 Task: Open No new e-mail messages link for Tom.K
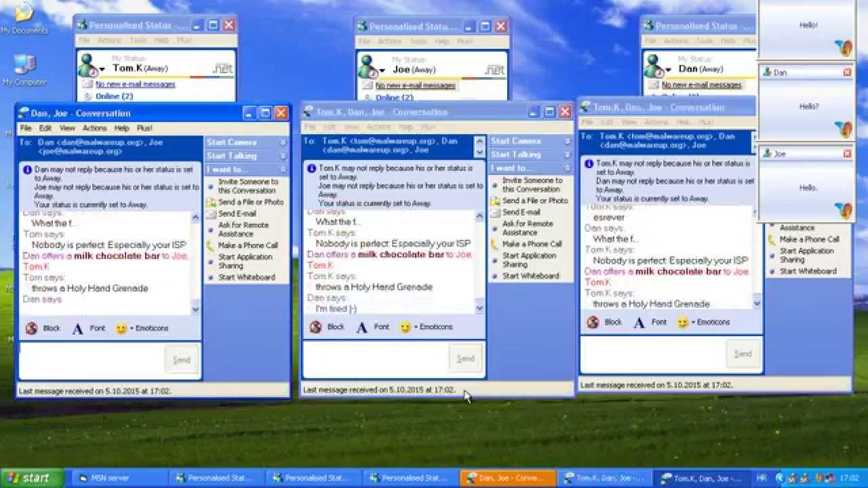pos(136,85)
